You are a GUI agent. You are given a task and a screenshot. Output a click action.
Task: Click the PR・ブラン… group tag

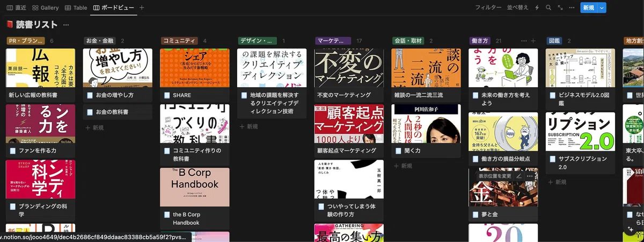click(26, 40)
